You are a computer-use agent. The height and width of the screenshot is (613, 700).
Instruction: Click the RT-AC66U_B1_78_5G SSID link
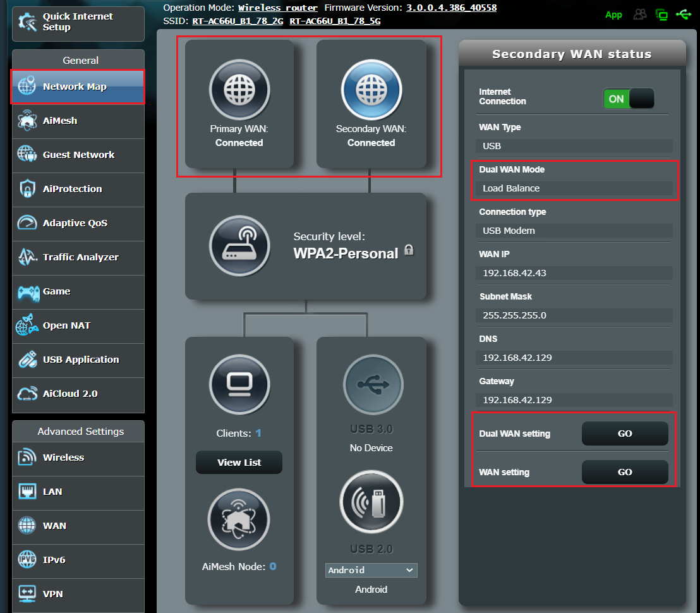(x=335, y=21)
